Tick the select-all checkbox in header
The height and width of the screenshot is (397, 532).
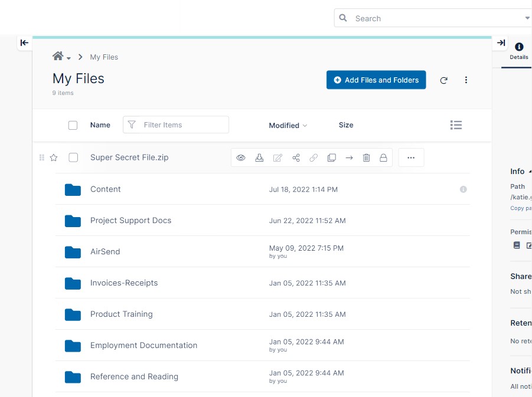tap(73, 126)
